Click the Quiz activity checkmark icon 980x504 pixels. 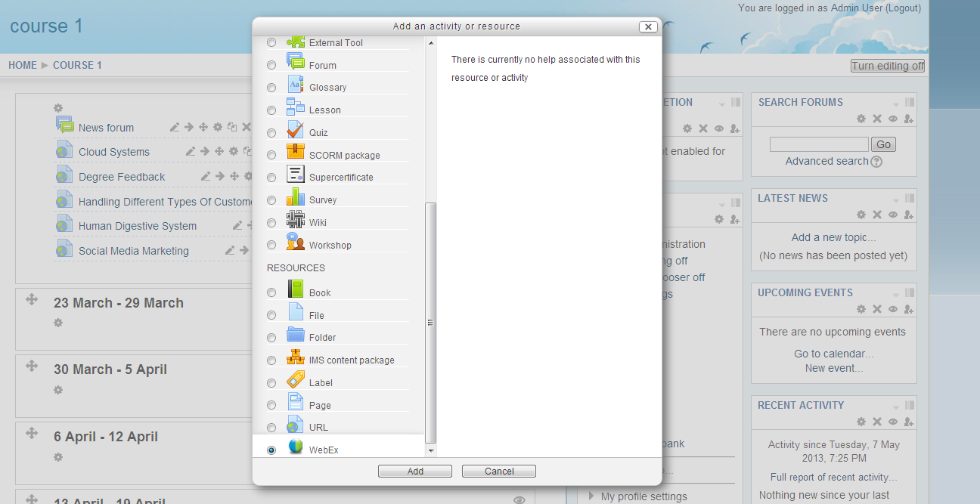[x=295, y=130]
